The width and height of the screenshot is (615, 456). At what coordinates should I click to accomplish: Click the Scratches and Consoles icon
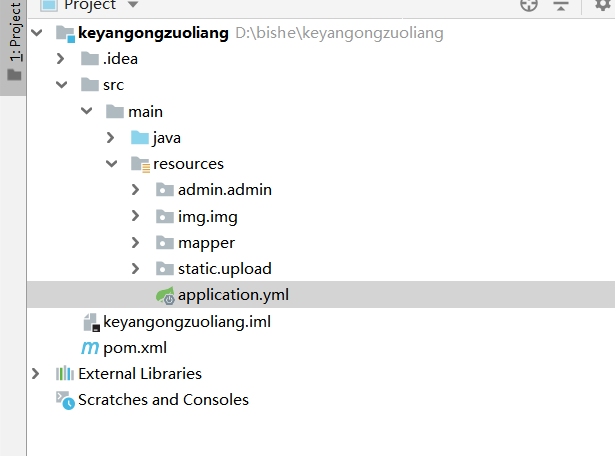pyautogui.click(x=65, y=400)
